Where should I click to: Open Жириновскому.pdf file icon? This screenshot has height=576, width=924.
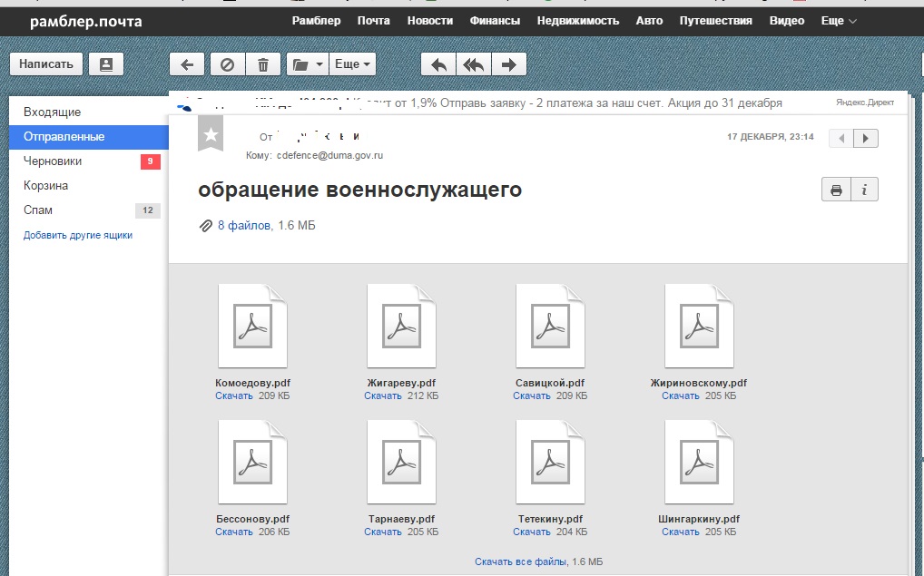(x=699, y=327)
